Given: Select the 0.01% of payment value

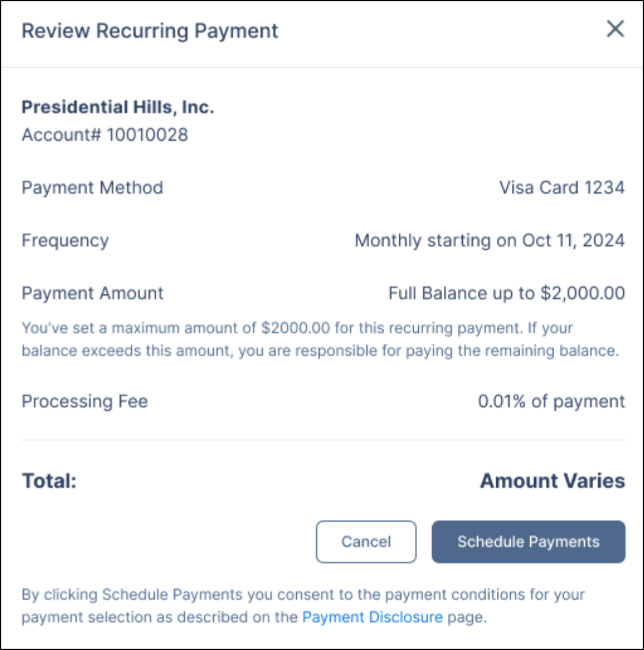Looking at the screenshot, I should pos(551,401).
